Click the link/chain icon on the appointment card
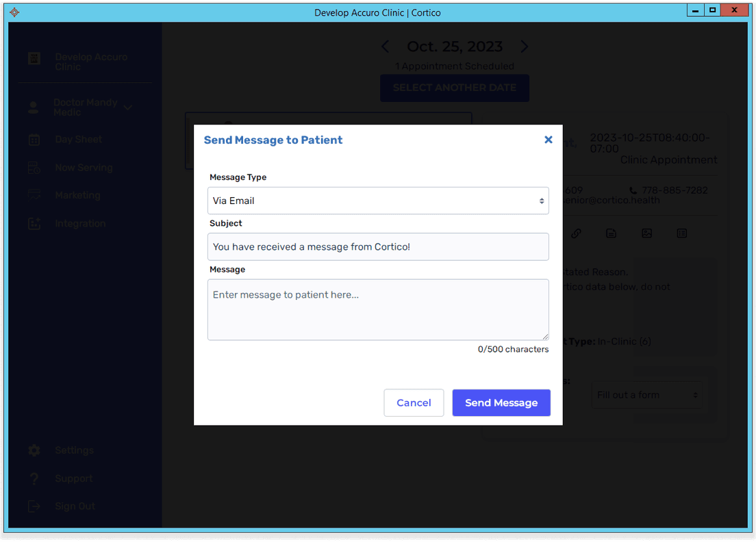 pyautogui.click(x=576, y=233)
